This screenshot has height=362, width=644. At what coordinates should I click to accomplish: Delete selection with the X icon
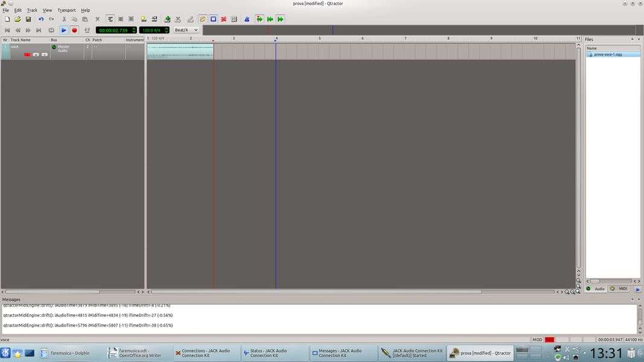click(97, 19)
